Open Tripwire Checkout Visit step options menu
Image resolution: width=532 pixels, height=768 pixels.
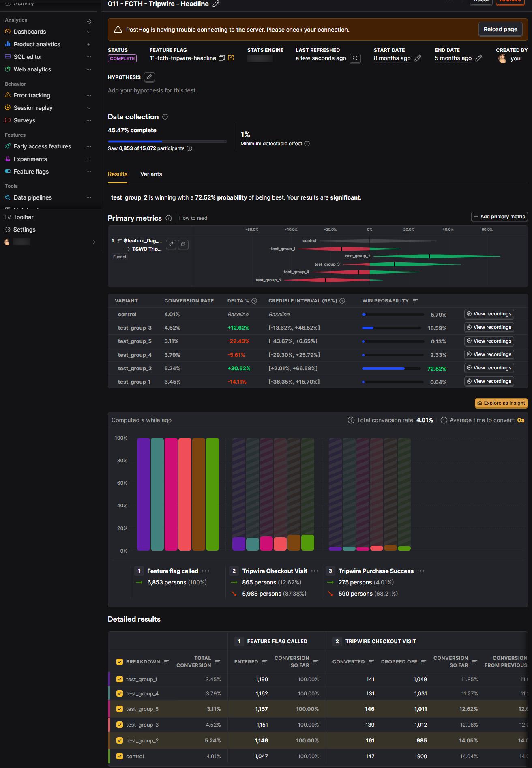point(315,571)
